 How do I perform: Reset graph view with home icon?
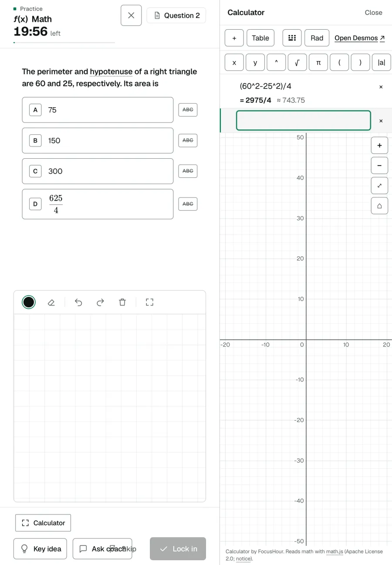click(x=379, y=206)
